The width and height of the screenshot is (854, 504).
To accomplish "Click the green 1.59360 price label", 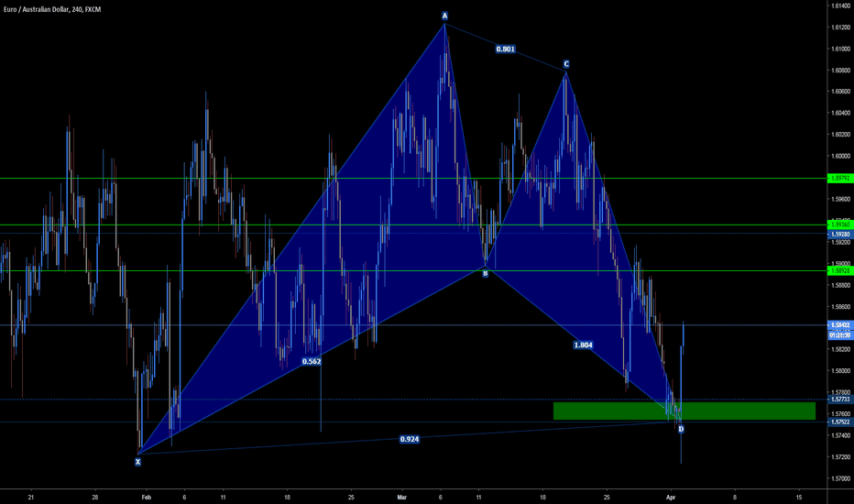I will pyautogui.click(x=840, y=225).
